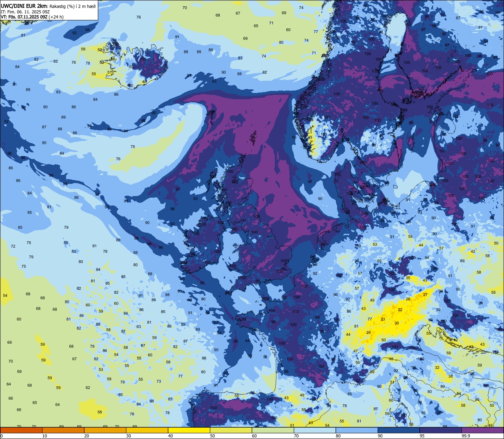Click the humidity value 22 in the yellow area
The width and height of the screenshot is (504, 439).
click(x=400, y=310)
